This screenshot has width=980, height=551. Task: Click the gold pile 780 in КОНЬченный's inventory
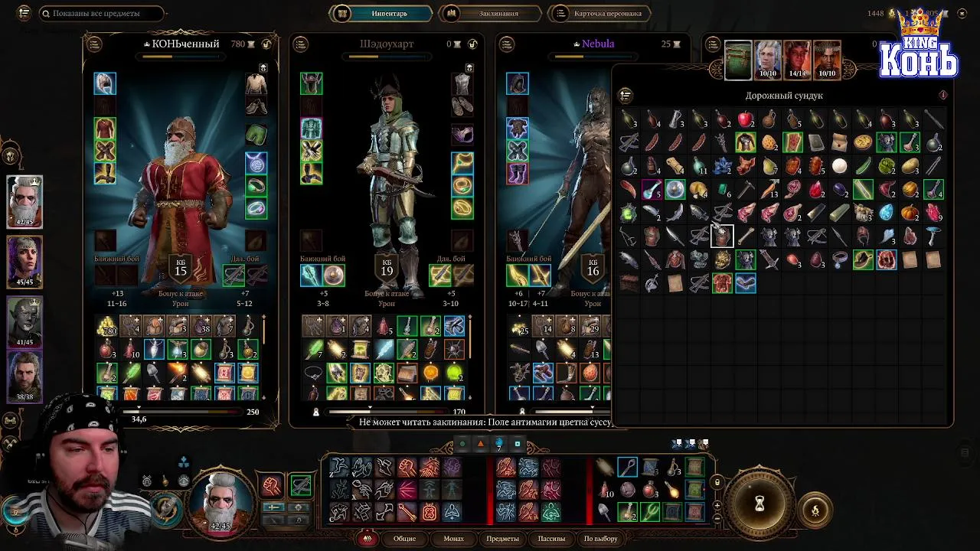pos(106,327)
